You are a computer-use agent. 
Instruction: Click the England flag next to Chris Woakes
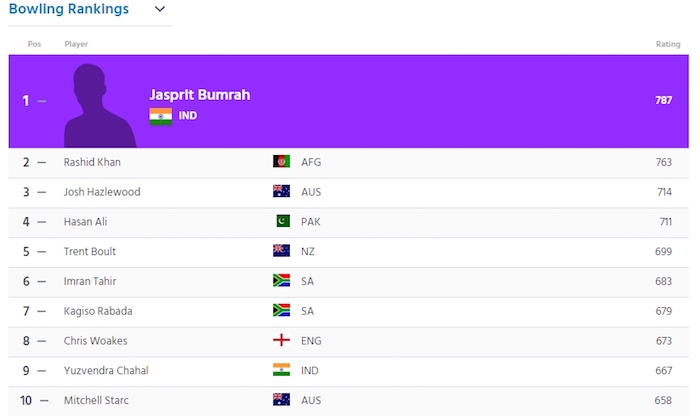coord(281,341)
